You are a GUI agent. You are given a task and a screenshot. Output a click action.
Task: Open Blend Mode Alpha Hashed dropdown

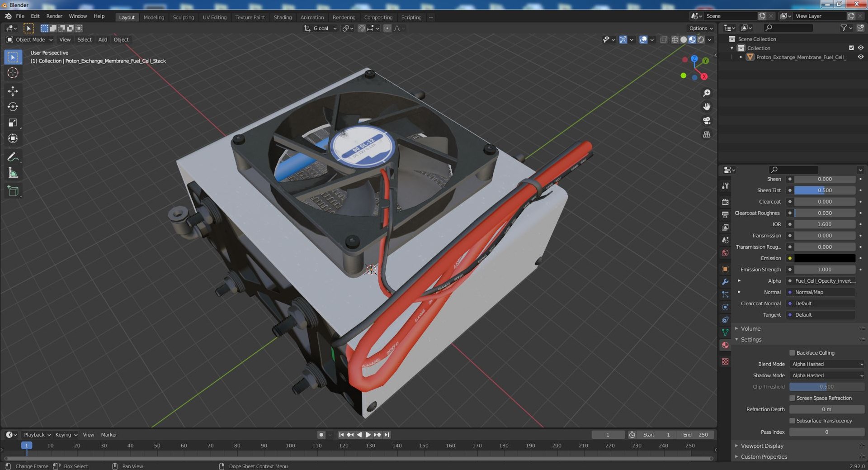(x=827, y=364)
